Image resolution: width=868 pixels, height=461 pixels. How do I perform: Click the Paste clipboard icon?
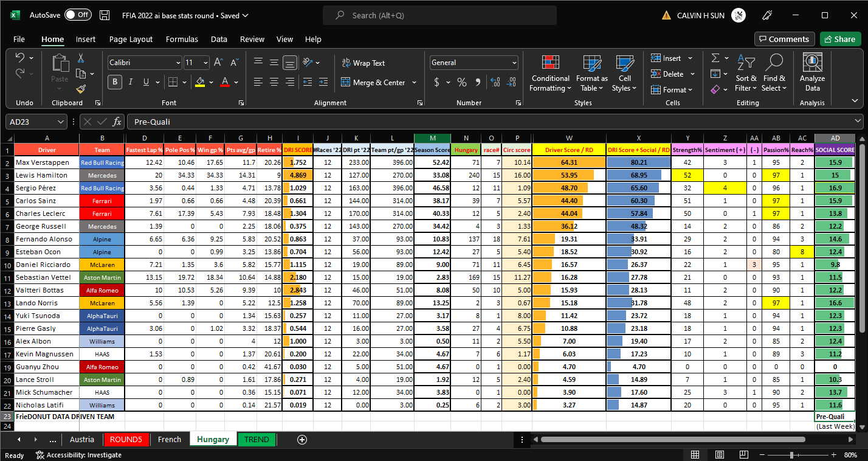pyautogui.click(x=60, y=64)
